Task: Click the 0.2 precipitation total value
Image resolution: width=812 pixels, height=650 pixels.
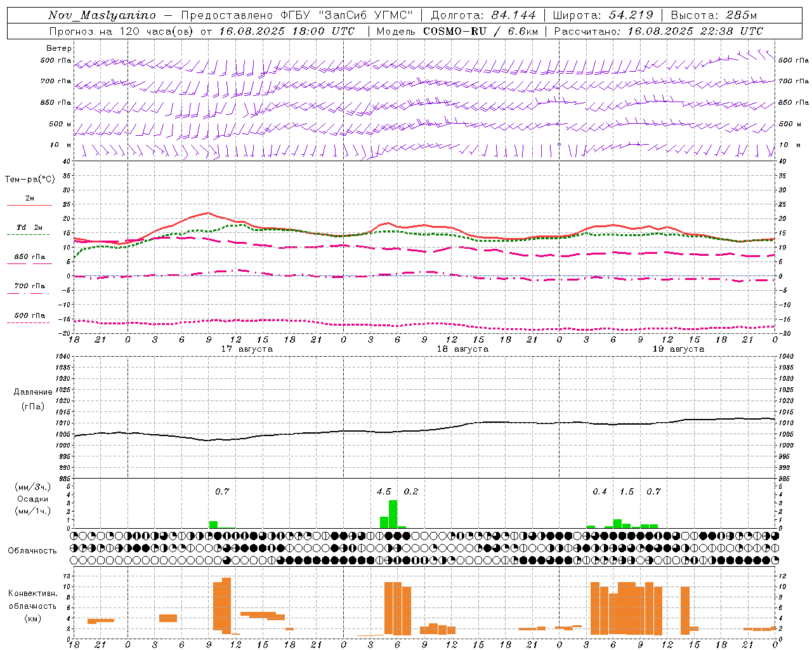Action: coord(411,491)
